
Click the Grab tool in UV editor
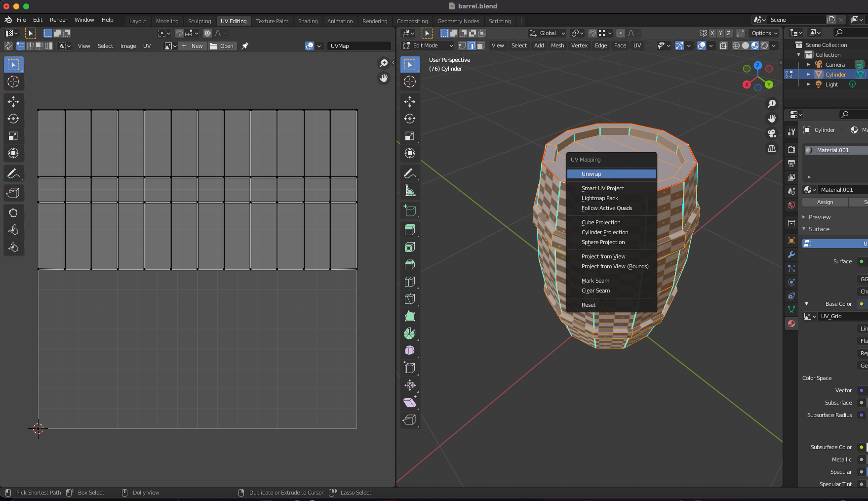point(13,213)
